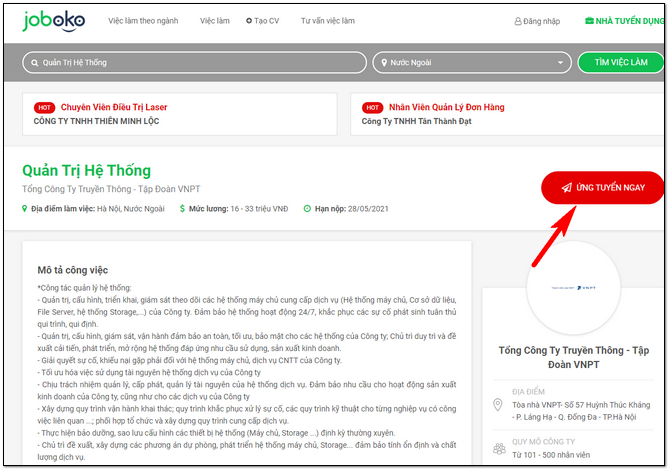Click the search magnifier icon

click(x=34, y=62)
